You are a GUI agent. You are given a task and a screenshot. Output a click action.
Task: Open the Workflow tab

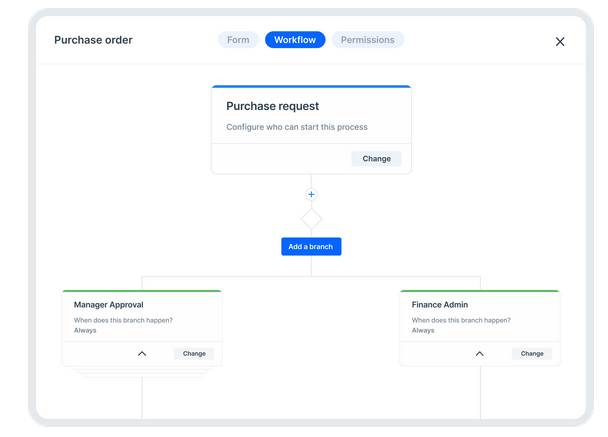[295, 40]
